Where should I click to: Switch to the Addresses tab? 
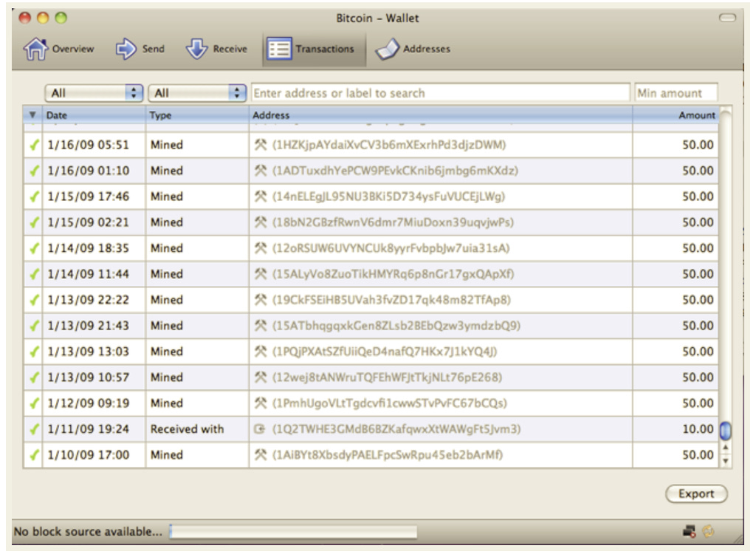413,49
